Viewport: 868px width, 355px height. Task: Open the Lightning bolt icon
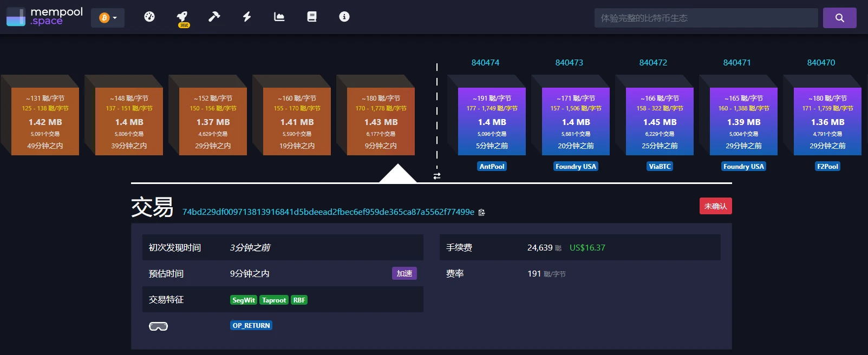(247, 17)
